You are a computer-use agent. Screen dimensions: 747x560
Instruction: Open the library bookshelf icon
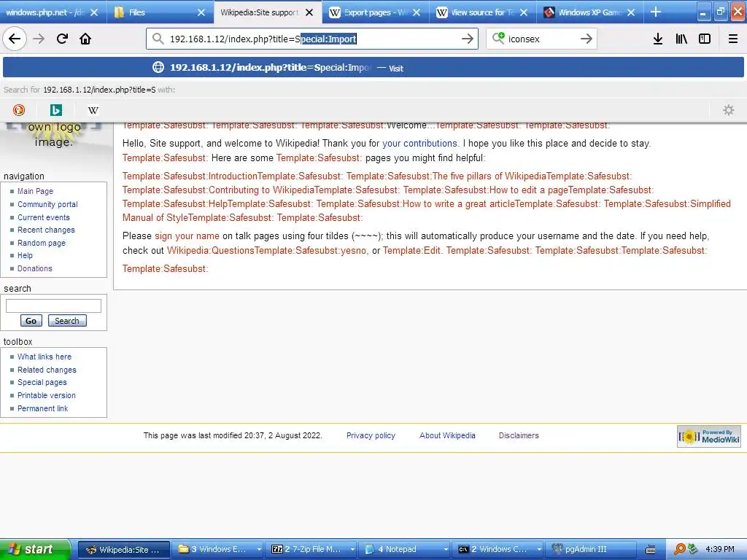click(681, 39)
